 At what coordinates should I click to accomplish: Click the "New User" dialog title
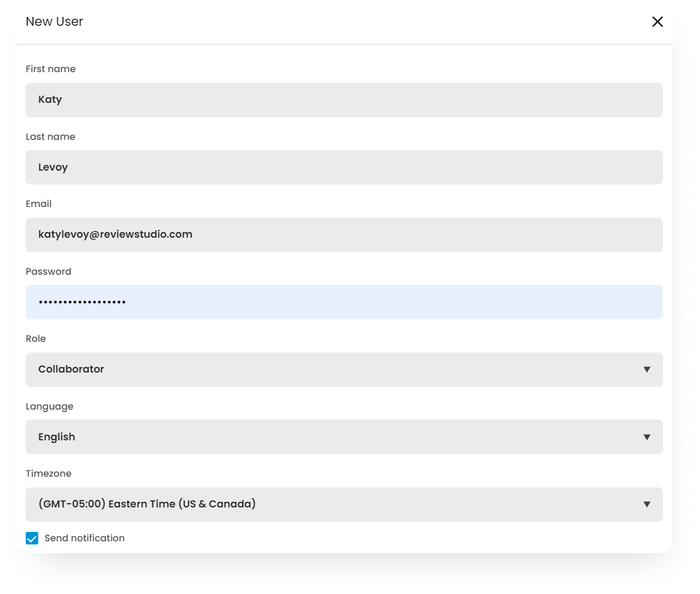(55, 22)
